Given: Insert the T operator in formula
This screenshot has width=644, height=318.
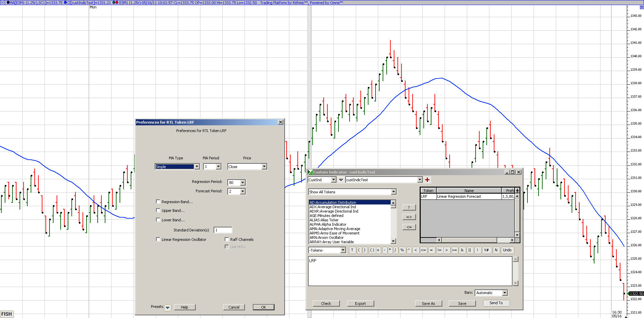Looking at the screenshot, I should [352, 250].
